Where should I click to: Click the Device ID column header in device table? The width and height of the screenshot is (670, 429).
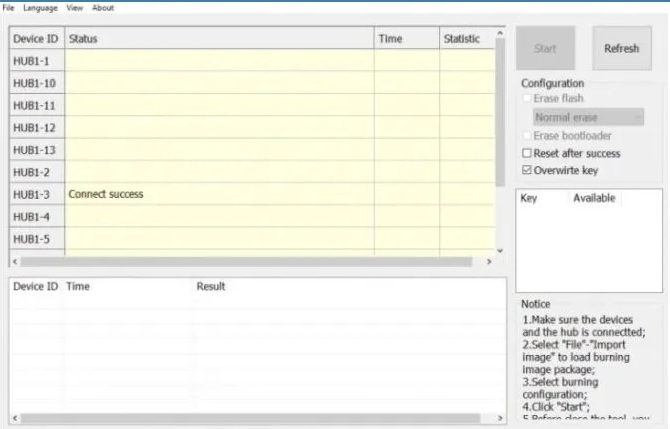coord(37,38)
